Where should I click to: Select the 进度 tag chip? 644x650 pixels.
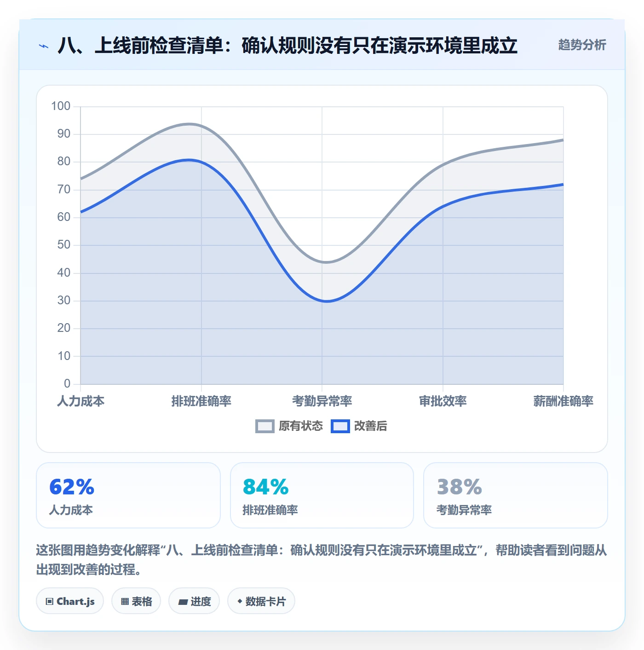point(194,601)
